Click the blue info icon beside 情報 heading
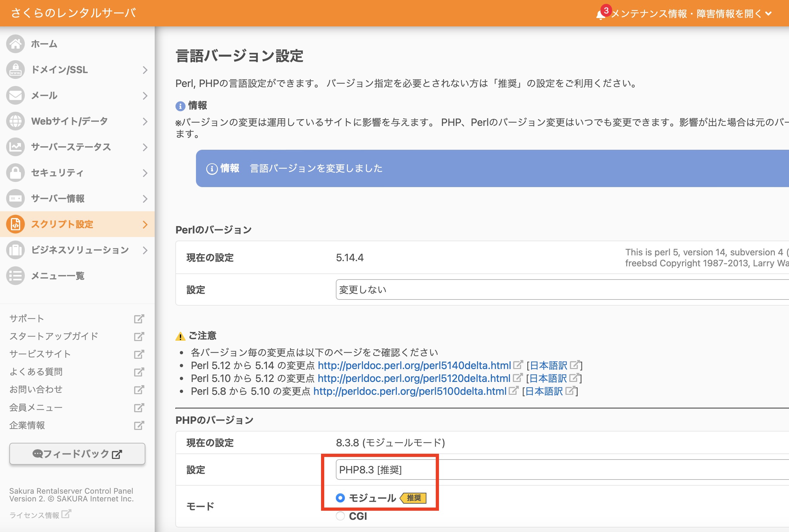Image resolution: width=789 pixels, height=532 pixels. [x=180, y=106]
